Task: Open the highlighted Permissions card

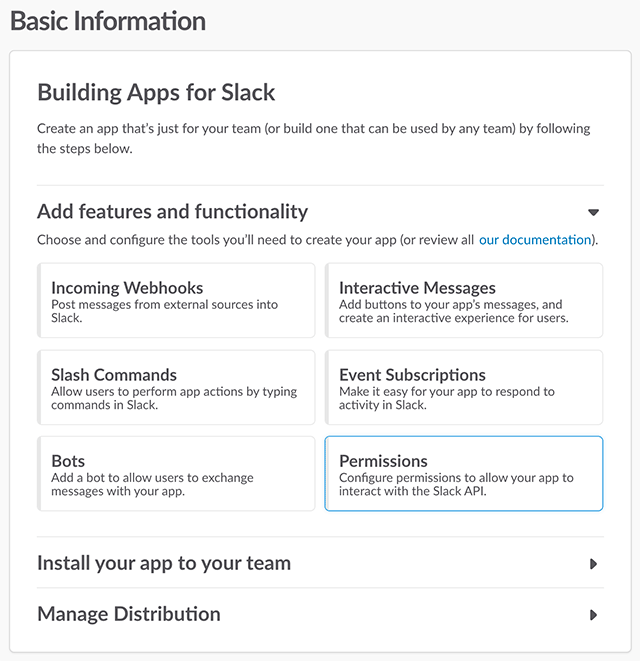Action: tap(464, 473)
